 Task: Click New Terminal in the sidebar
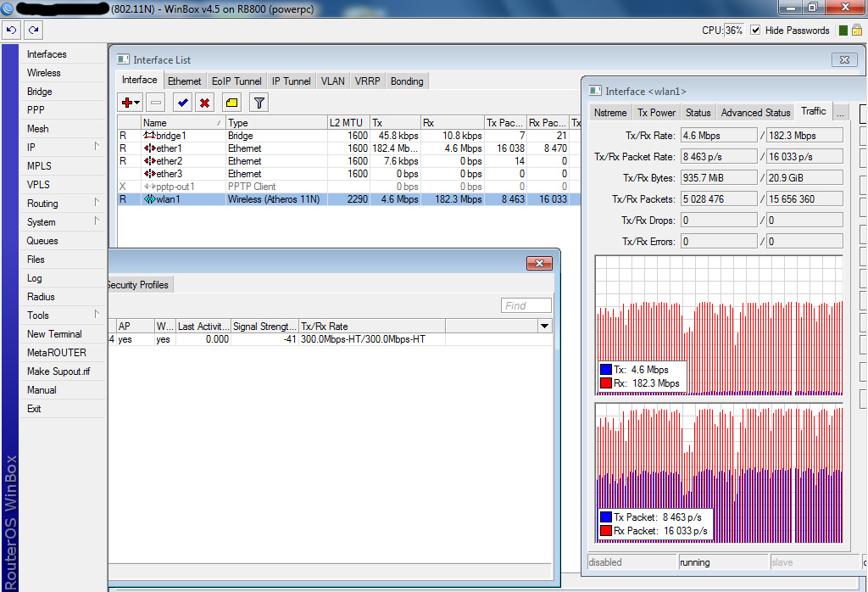54,334
